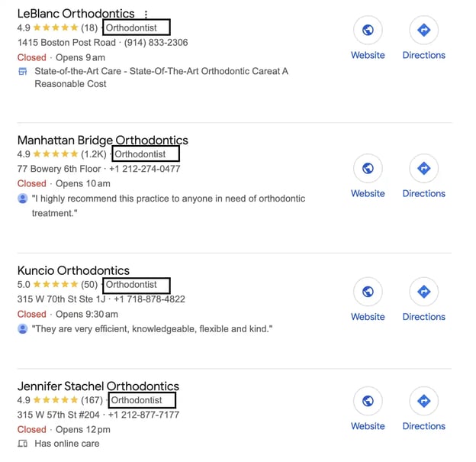Click LeBlanc phone number (914) 833-2306
The image size is (476, 462).
156,43
